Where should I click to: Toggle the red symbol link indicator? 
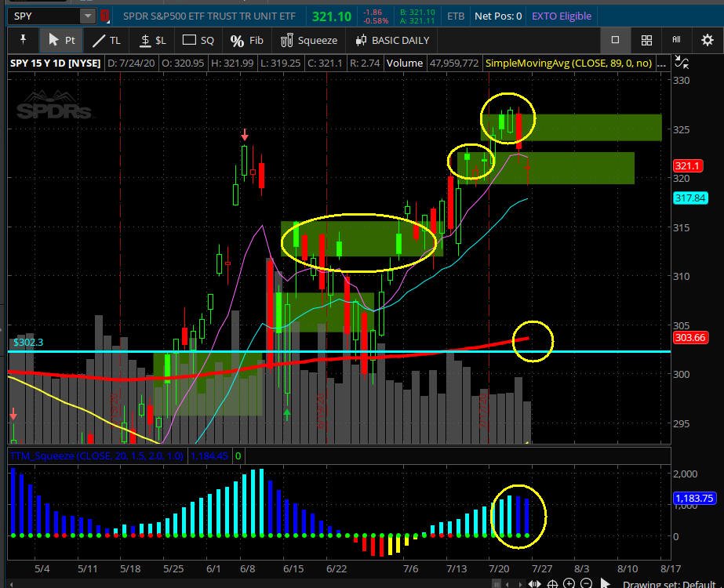[105, 16]
